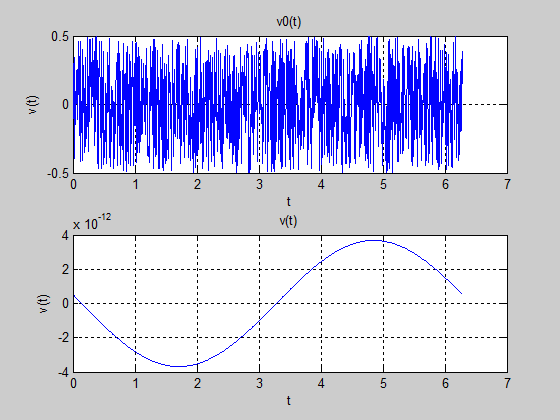Click the "v(t)" y-axis label of bottom plot
The image size is (560, 420).
point(43,304)
